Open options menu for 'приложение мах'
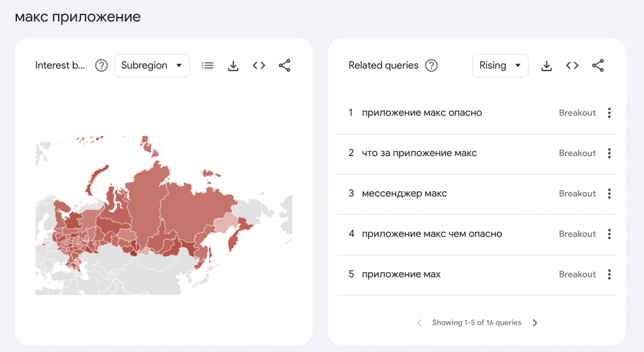 coord(609,275)
